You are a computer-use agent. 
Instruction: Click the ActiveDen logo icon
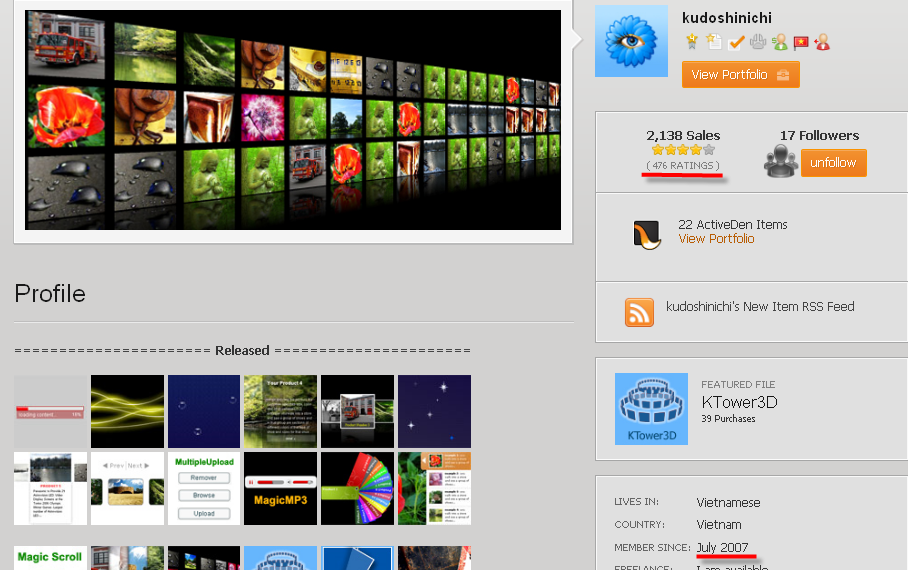[x=647, y=235]
